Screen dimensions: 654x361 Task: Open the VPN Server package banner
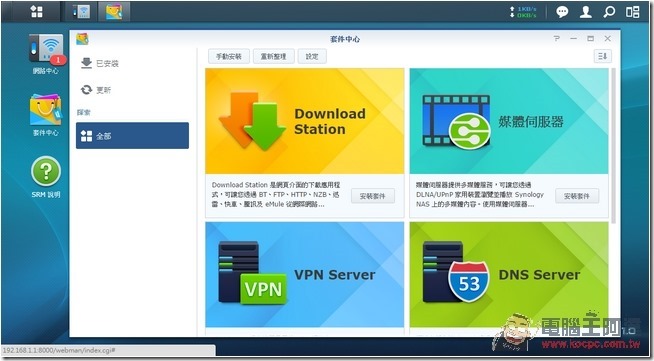pyautogui.click(x=304, y=275)
